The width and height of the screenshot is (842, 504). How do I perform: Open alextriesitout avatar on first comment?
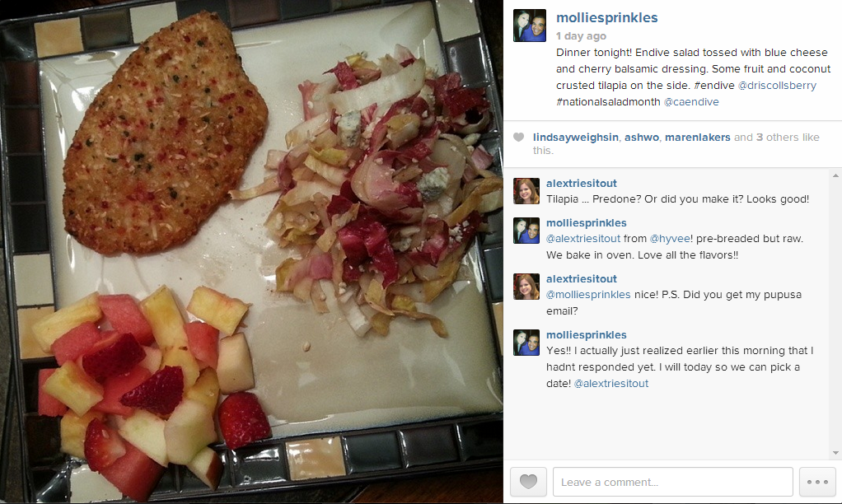click(x=526, y=191)
